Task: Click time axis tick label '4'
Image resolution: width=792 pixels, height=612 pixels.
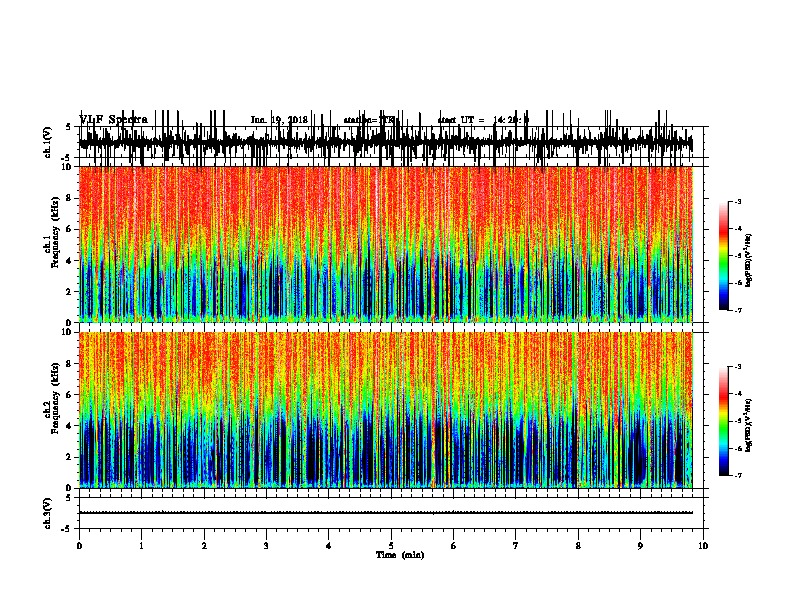Action: [x=329, y=546]
